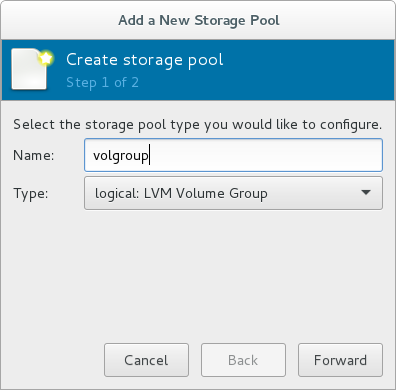Screen dimensions: 396x390
Task: Focus the Name text field
Action: pyautogui.click(x=233, y=155)
